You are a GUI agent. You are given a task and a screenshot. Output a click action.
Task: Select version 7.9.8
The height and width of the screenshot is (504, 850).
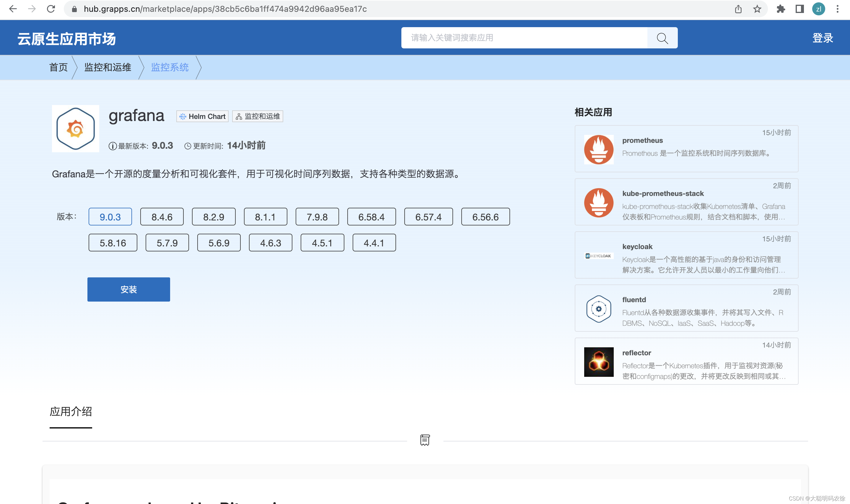[317, 217]
